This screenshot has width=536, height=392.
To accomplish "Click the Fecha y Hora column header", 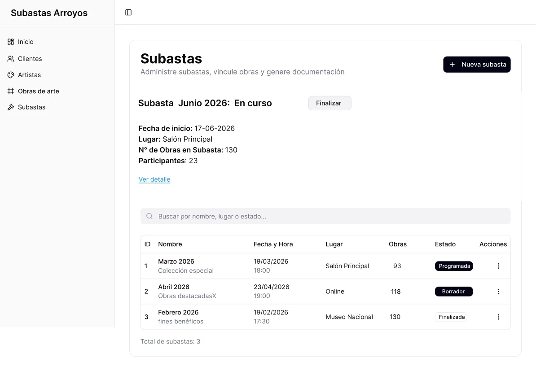I will click(x=273, y=244).
